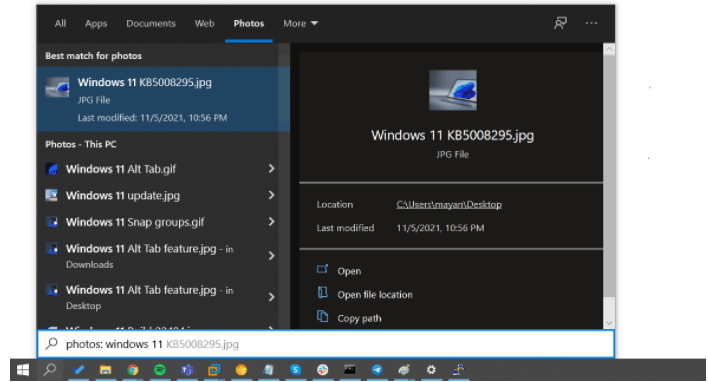Open Settings gear from the taskbar

(x=431, y=370)
